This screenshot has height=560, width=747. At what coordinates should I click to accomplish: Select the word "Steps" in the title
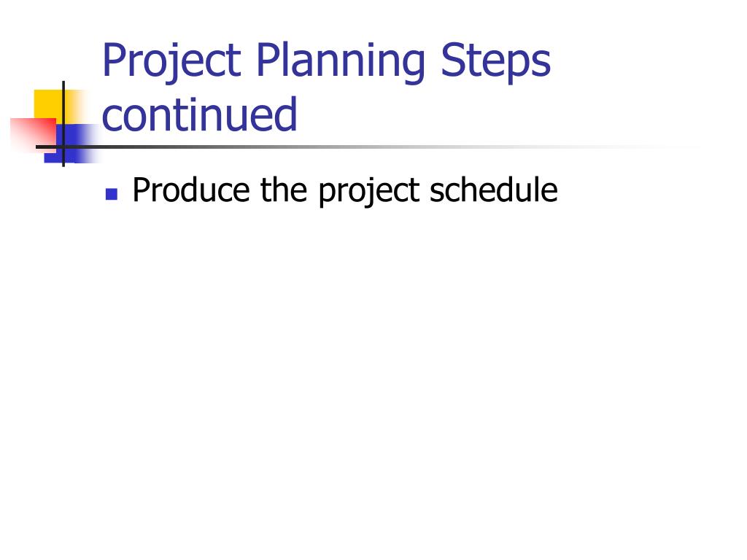(495, 61)
